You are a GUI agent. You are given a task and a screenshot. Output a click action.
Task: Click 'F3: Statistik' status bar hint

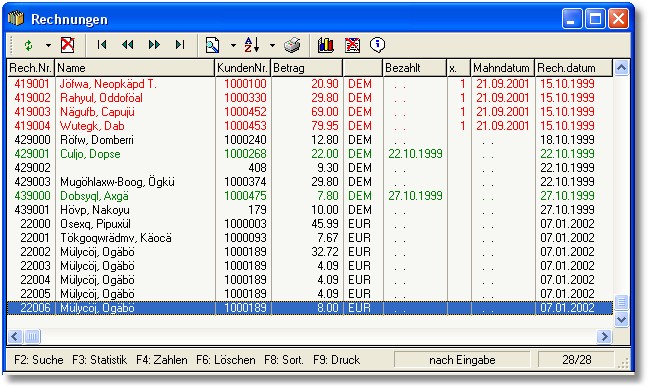(100, 360)
